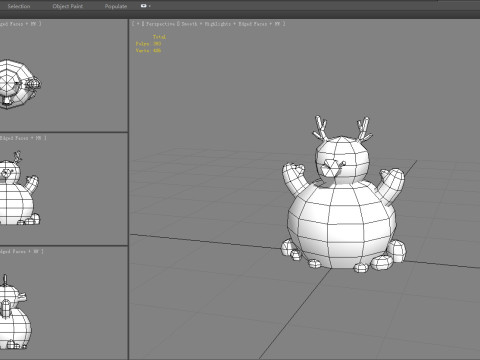Open the Object Paint ribbon tab
The width and height of the screenshot is (480, 360).
68,6
